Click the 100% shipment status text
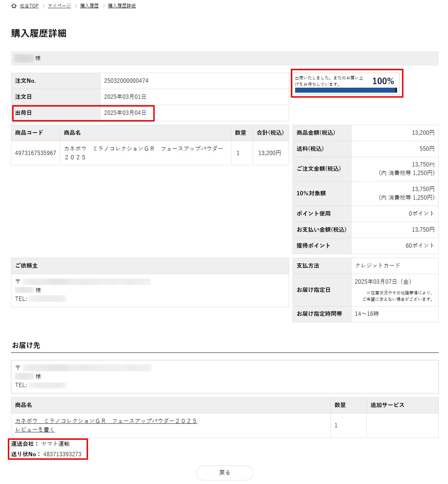The width and height of the screenshot is (448, 484). [x=383, y=81]
